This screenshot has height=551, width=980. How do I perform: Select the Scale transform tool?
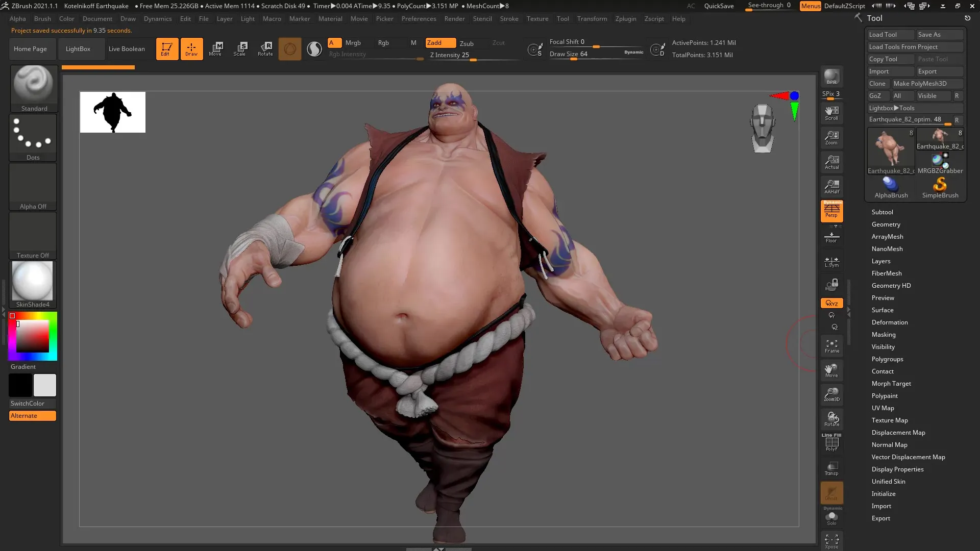(x=240, y=49)
